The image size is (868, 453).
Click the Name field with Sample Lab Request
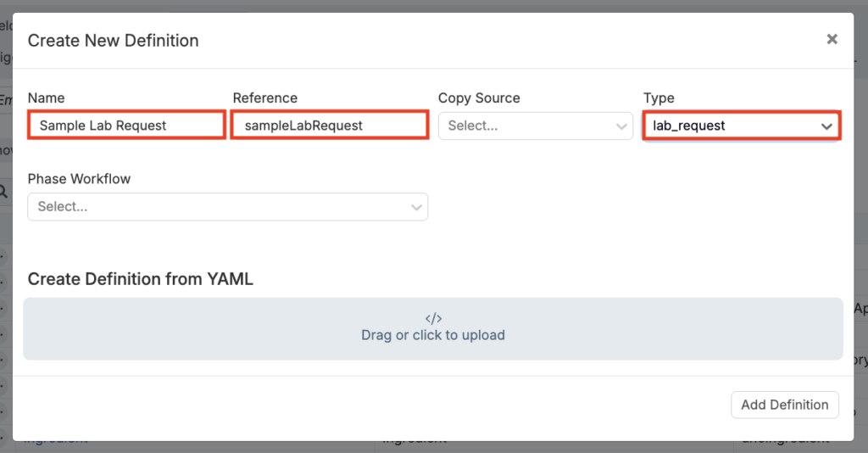tap(126, 126)
